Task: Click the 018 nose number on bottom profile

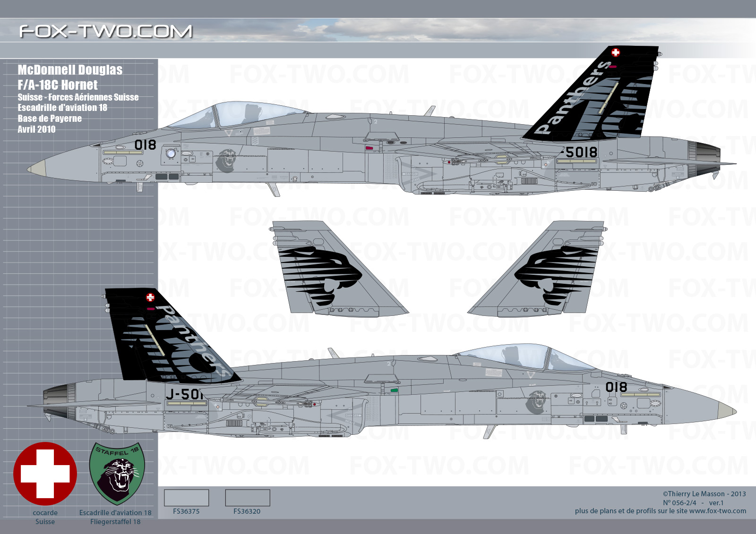Action: pos(617,388)
